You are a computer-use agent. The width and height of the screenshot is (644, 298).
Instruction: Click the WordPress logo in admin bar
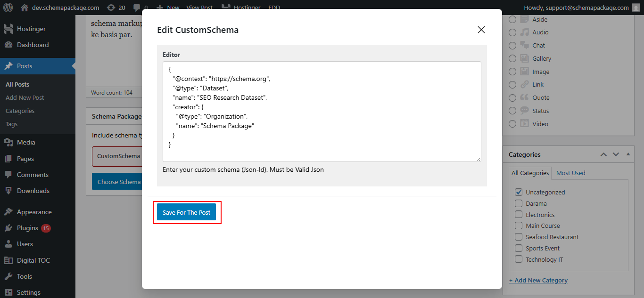pyautogui.click(x=8, y=8)
